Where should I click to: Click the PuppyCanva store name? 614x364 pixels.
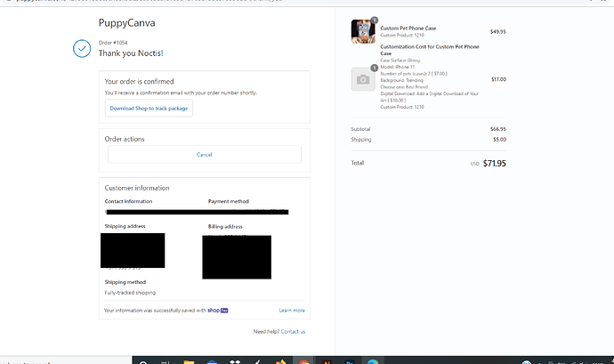[126, 23]
